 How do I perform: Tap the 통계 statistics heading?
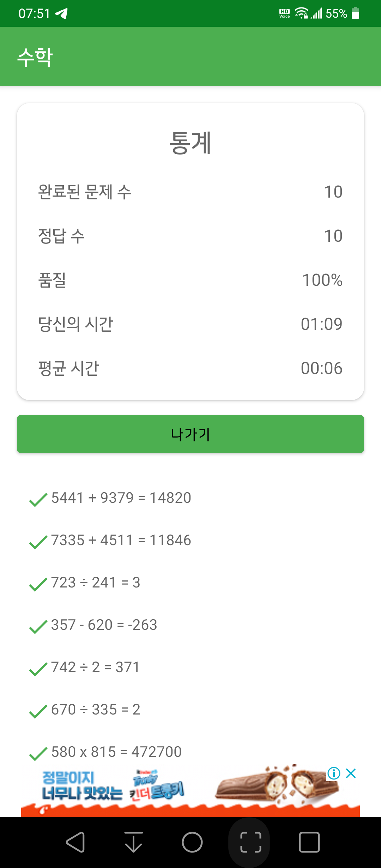coord(190,143)
